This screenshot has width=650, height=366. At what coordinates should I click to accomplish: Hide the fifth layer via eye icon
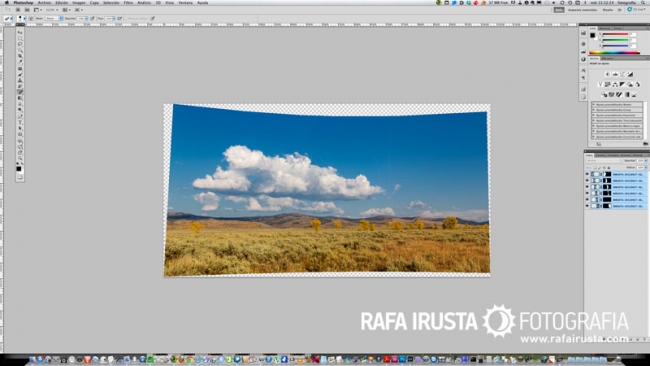587,199
